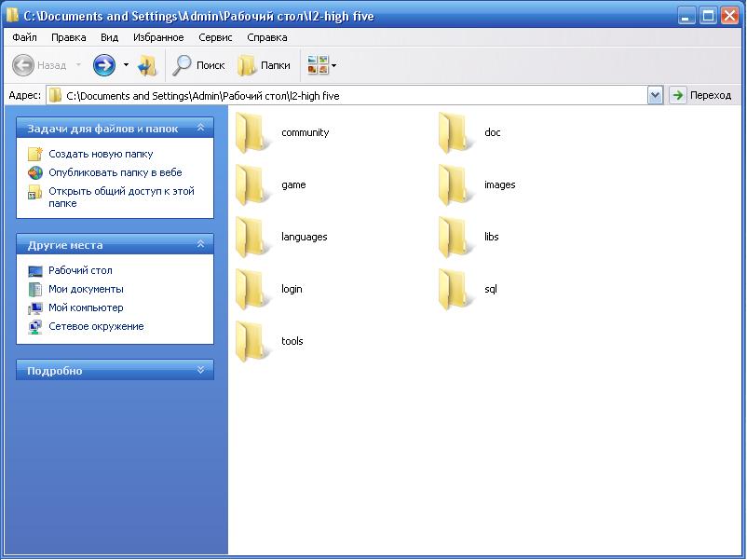Click the Опубликовать папку в вебе globe icon
This screenshot has width=747, height=560.
[35, 172]
